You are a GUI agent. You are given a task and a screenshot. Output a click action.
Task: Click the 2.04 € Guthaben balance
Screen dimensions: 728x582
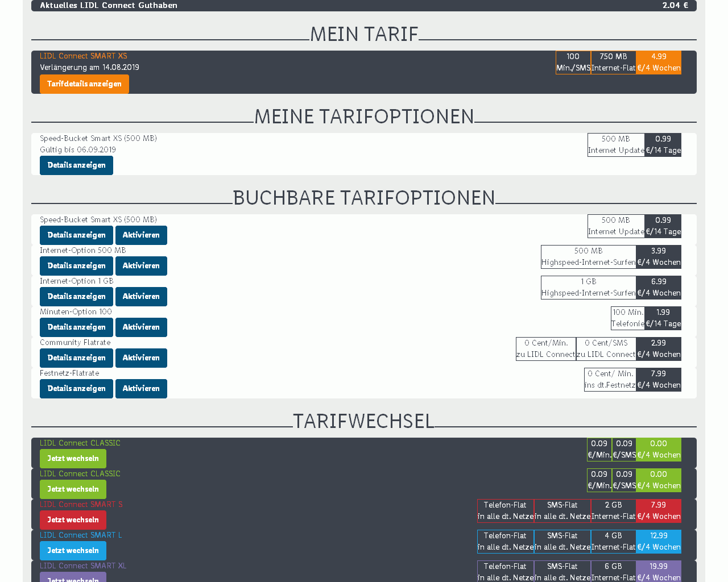coord(675,6)
